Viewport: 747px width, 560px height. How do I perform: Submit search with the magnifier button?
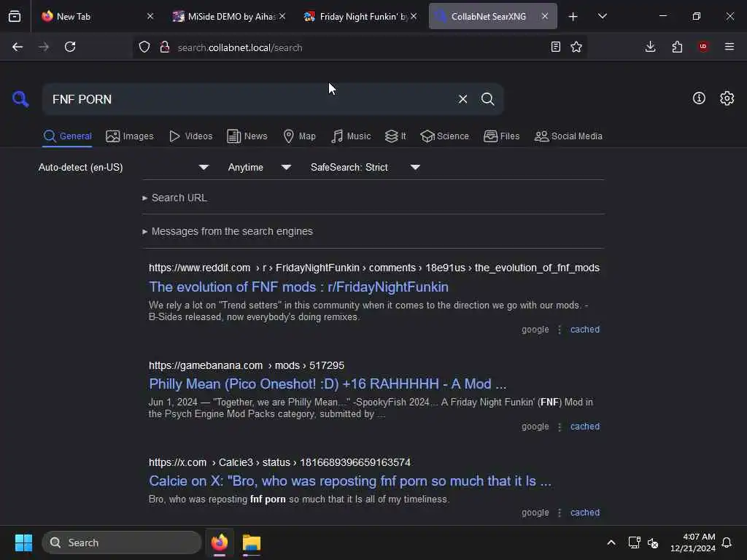487,99
